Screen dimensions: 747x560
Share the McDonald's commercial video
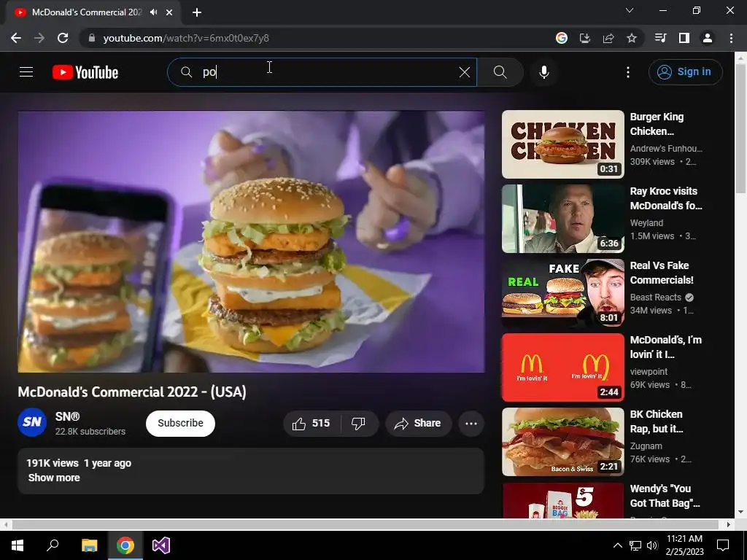(418, 424)
